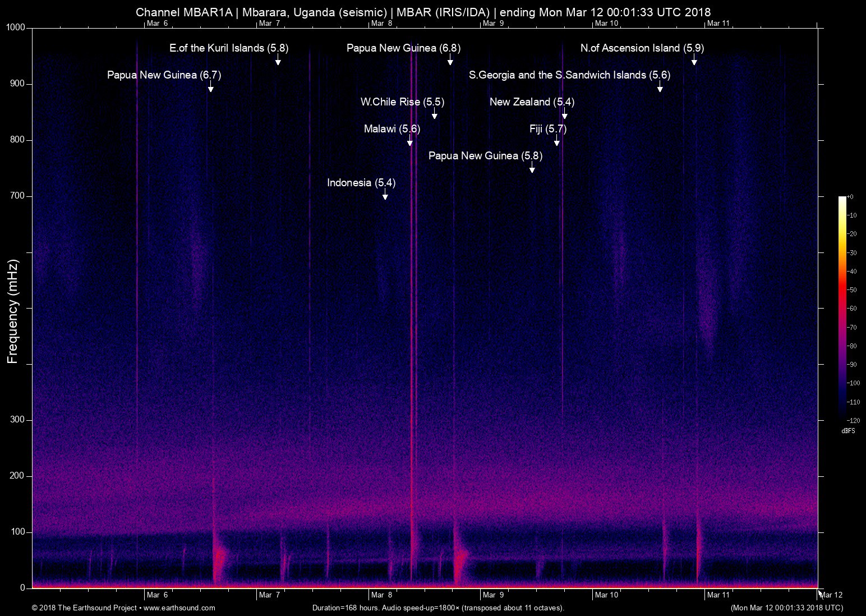This screenshot has height=616, width=866.
Task: Click the arrow below Papua New Guinea (6.7)
Action: [210, 87]
